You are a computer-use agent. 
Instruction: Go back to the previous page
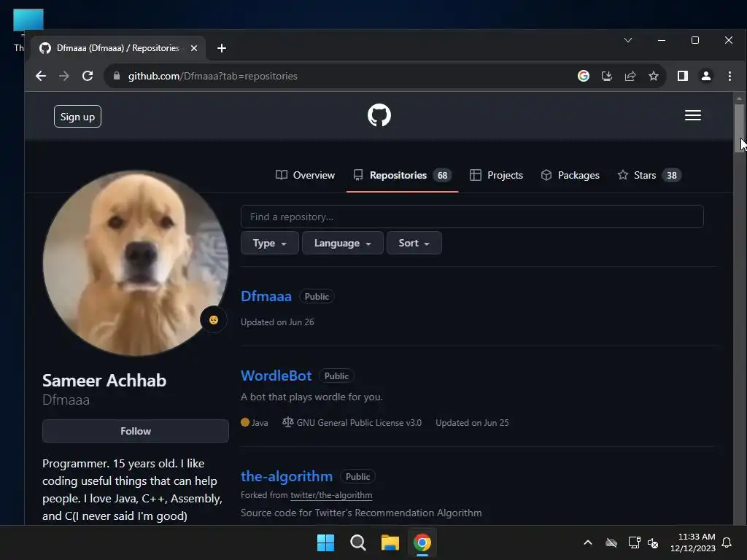(41, 76)
